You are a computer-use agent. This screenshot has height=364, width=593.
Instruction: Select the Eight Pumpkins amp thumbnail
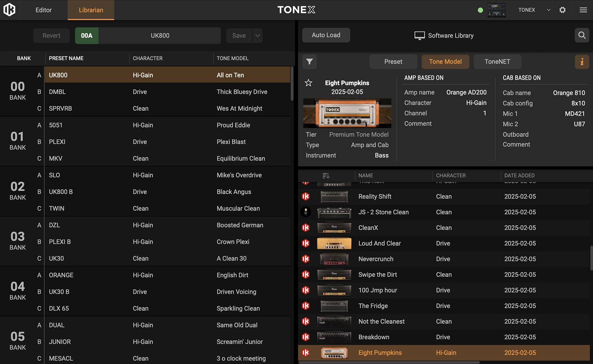pos(347,113)
